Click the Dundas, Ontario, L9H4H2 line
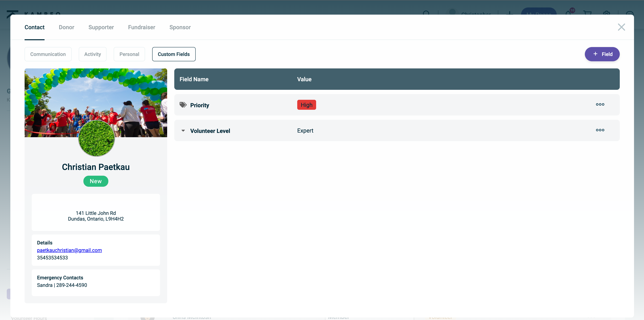644x320 pixels. click(x=96, y=219)
